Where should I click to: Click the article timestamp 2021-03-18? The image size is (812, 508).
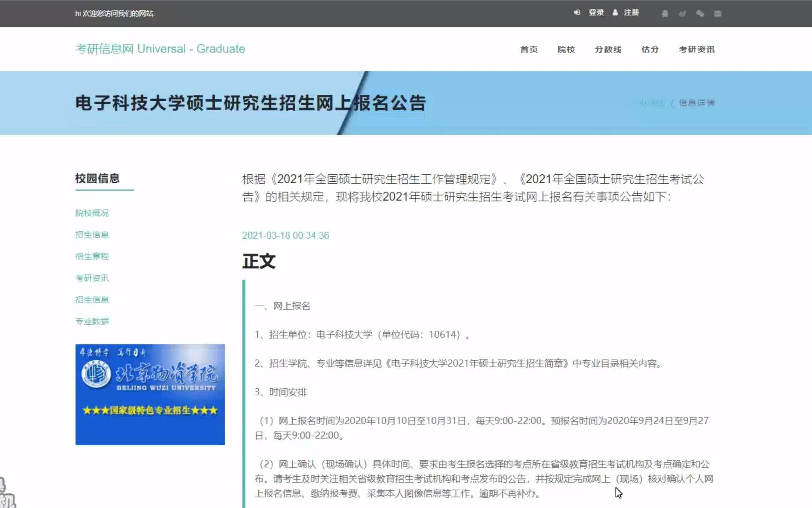pos(285,235)
